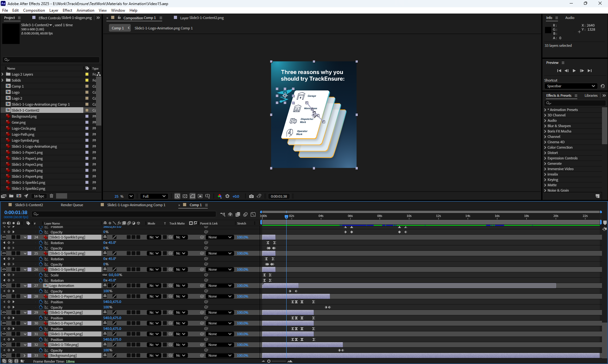The image size is (608, 364).
Task: Enable Motion Blur for timeline
Action: (245, 214)
